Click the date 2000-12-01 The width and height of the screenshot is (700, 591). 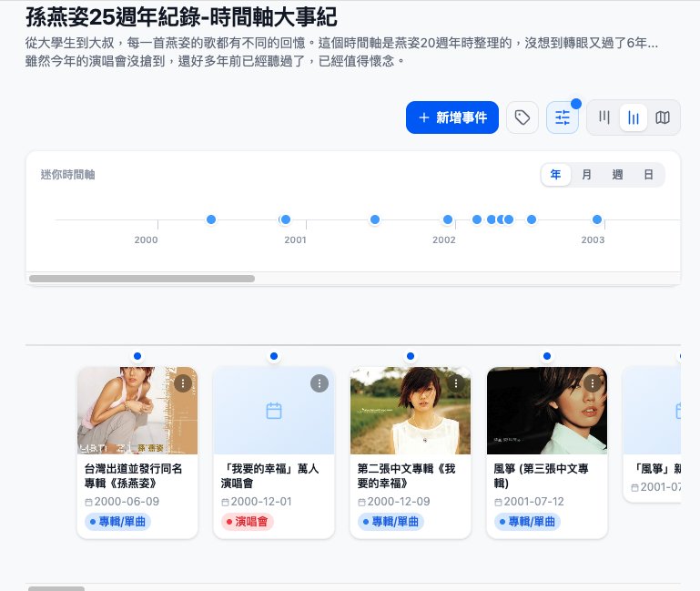pos(261,501)
